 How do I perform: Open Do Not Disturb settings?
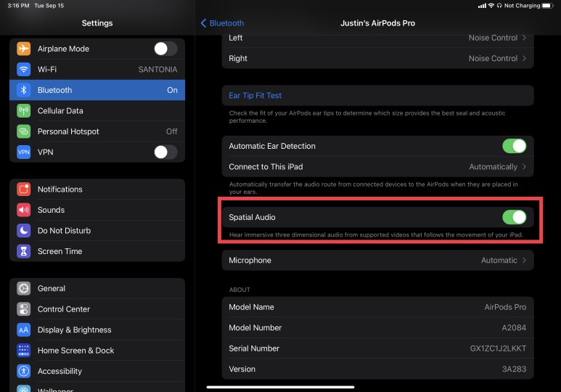tap(97, 231)
